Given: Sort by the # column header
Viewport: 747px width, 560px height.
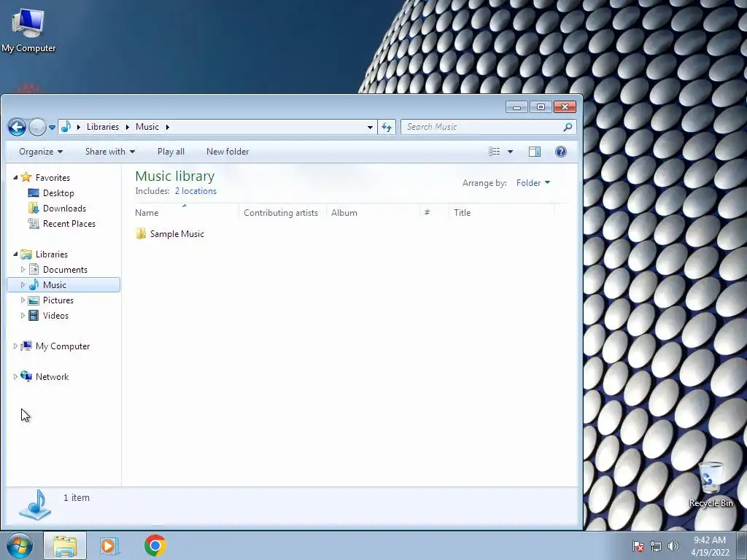Looking at the screenshot, I should (x=434, y=213).
